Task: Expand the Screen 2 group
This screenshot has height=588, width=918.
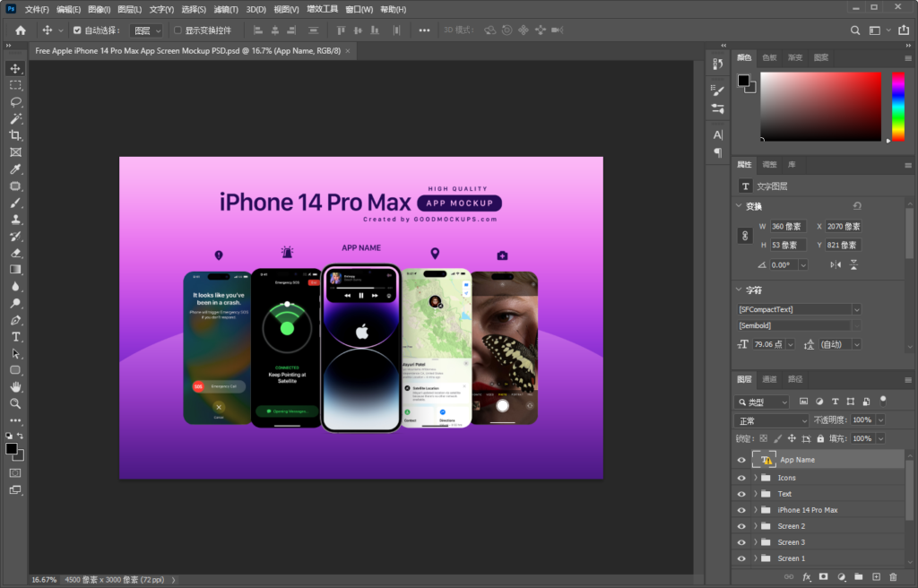Action: tap(755, 526)
